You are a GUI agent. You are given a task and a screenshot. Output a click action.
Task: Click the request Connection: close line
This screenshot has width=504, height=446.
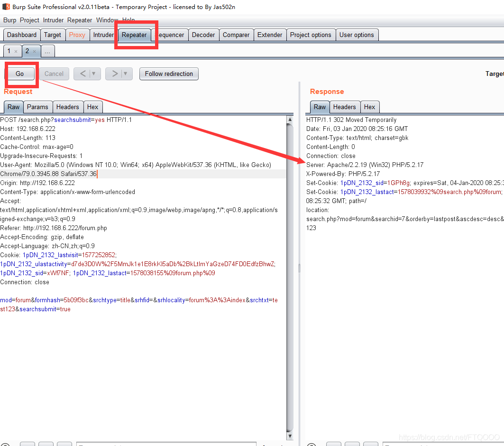coord(25,282)
